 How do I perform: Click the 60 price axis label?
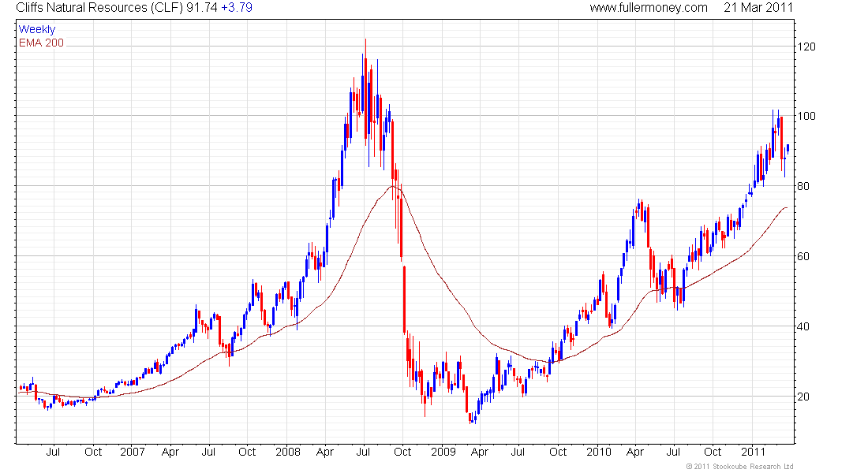[803, 257]
